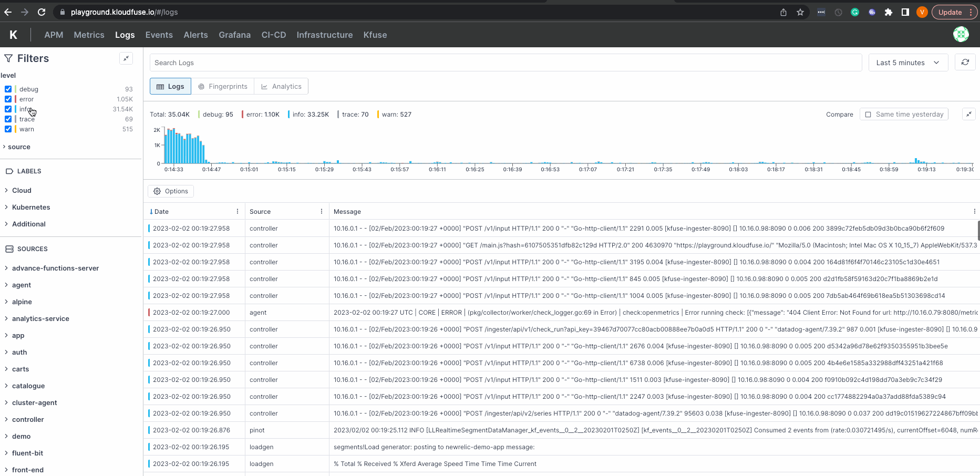The height and width of the screenshot is (476, 980).
Task: Open the Metrics navigation item
Action: click(x=89, y=35)
